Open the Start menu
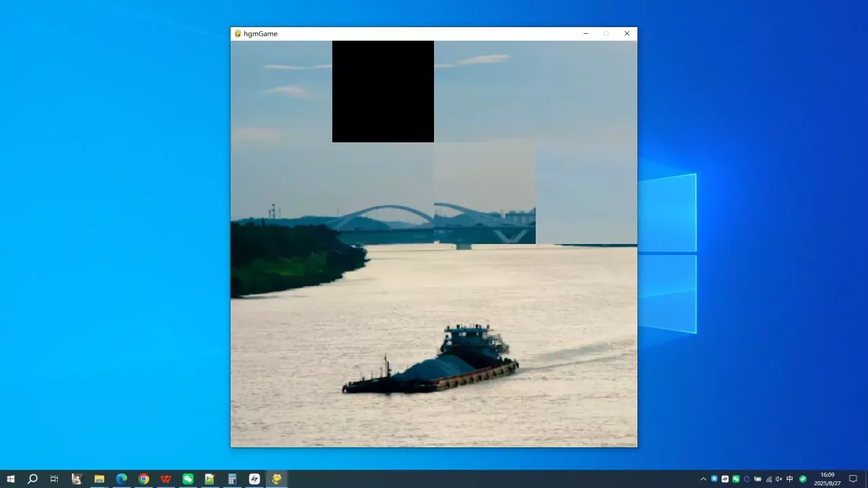 point(11,479)
